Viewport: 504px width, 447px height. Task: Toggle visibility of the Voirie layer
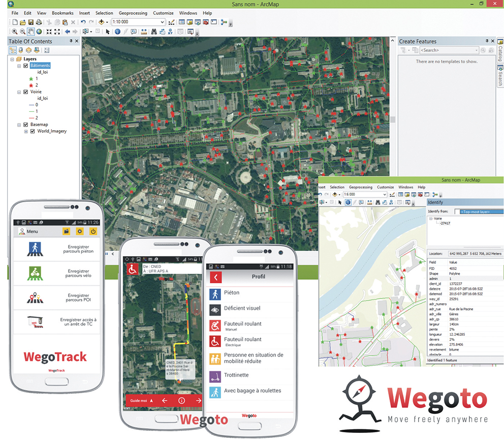click(26, 92)
